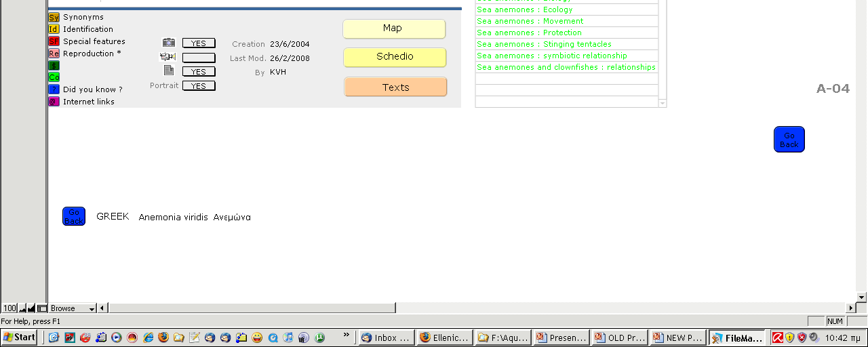Click the Identification label
The image size is (868, 347).
pos(88,29)
